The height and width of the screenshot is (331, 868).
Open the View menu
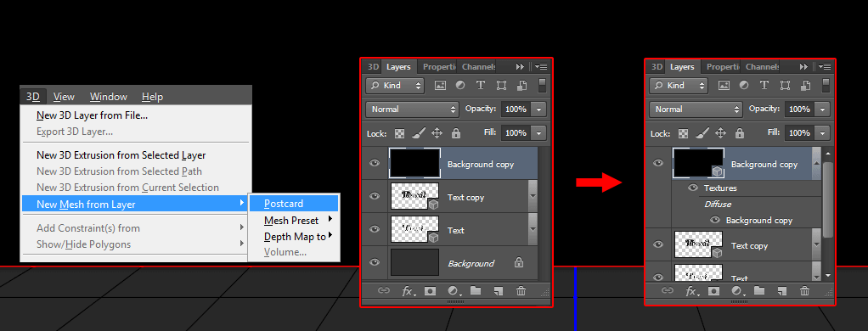(x=64, y=96)
